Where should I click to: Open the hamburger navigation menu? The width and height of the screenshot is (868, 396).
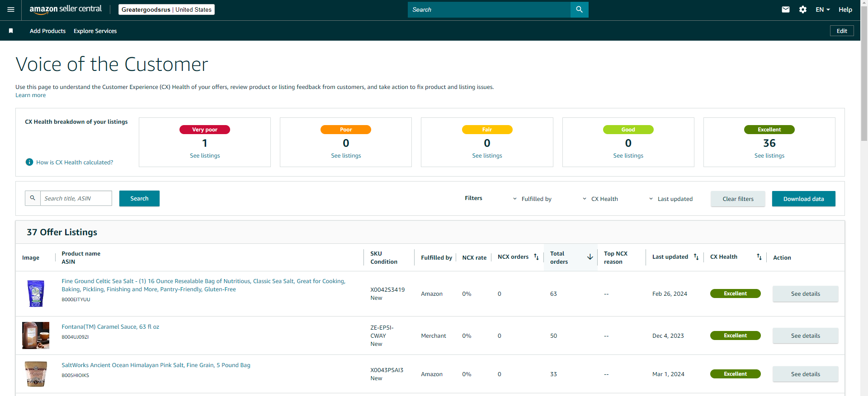11,9
